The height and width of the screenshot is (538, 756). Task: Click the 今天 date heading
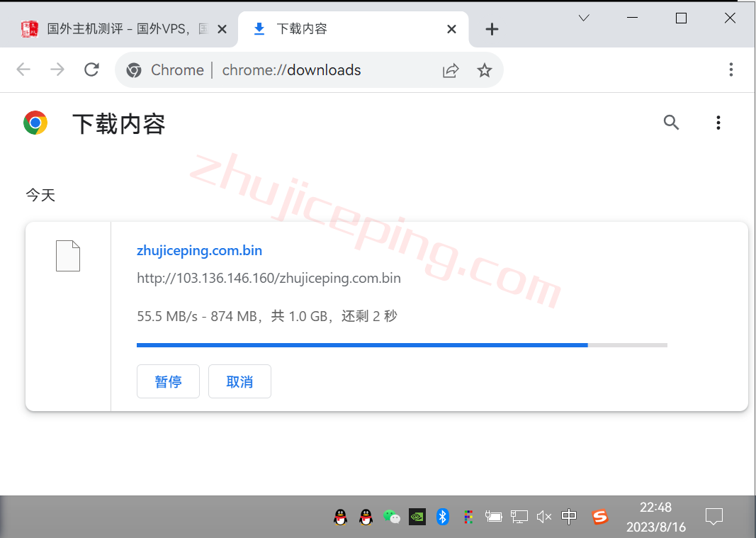pyautogui.click(x=40, y=195)
